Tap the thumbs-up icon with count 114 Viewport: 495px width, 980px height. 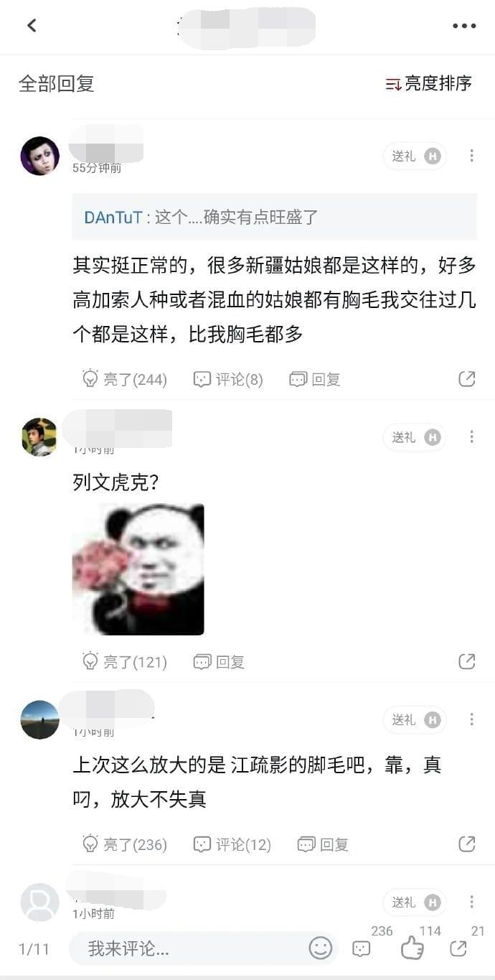click(x=412, y=948)
